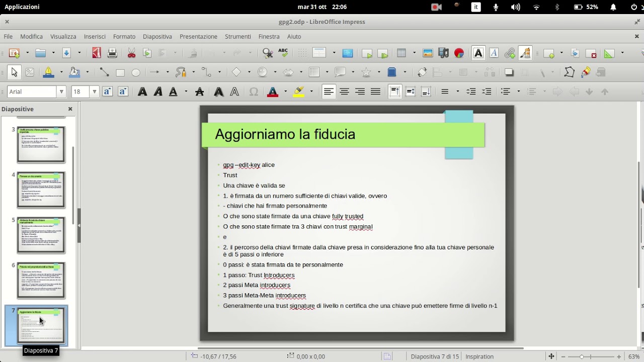The width and height of the screenshot is (644, 362).
Task: Fit slide to window button
Action: [x=551, y=356]
